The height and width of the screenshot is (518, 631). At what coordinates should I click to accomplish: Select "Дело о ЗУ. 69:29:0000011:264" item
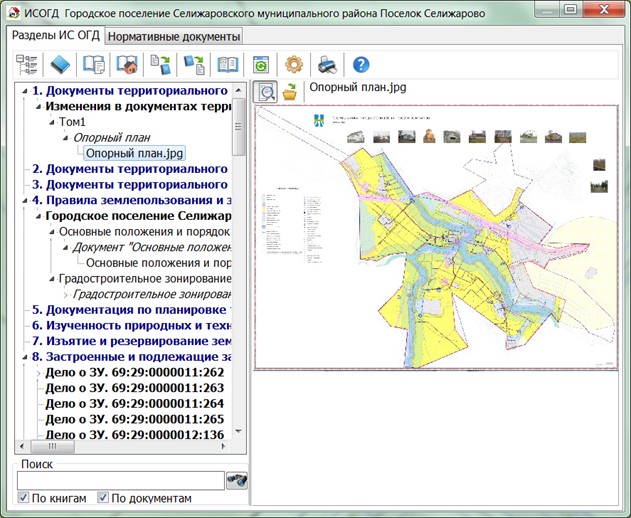[x=134, y=404]
